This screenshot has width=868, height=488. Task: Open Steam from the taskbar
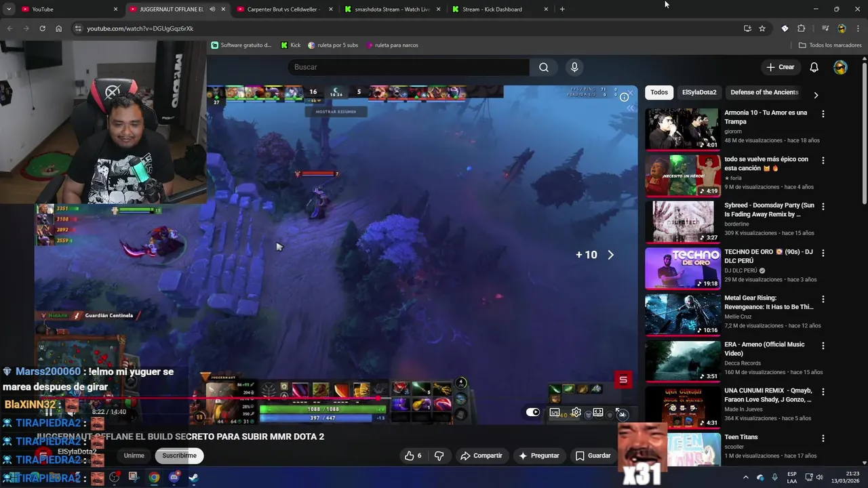pyautogui.click(x=193, y=477)
